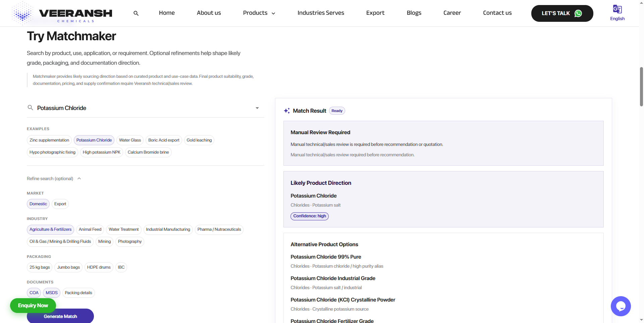Image resolution: width=644 pixels, height=323 pixels.
Task: Toggle the Domestic market chip
Action: pyautogui.click(x=38, y=204)
